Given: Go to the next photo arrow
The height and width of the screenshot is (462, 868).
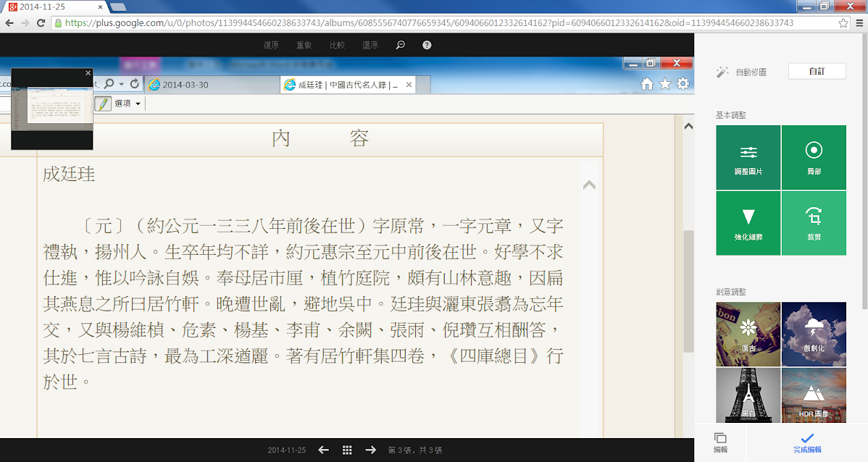Looking at the screenshot, I should (x=371, y=450).
